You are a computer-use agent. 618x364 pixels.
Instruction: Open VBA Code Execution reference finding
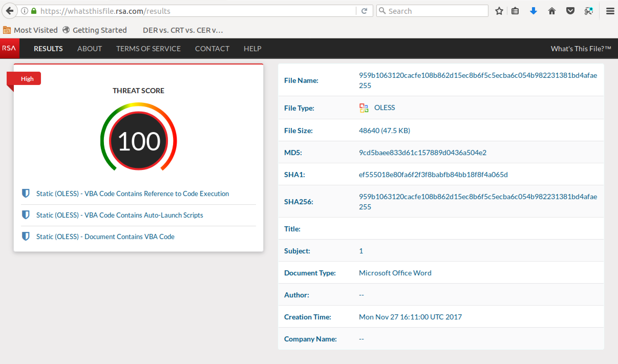tap(132, 194)
